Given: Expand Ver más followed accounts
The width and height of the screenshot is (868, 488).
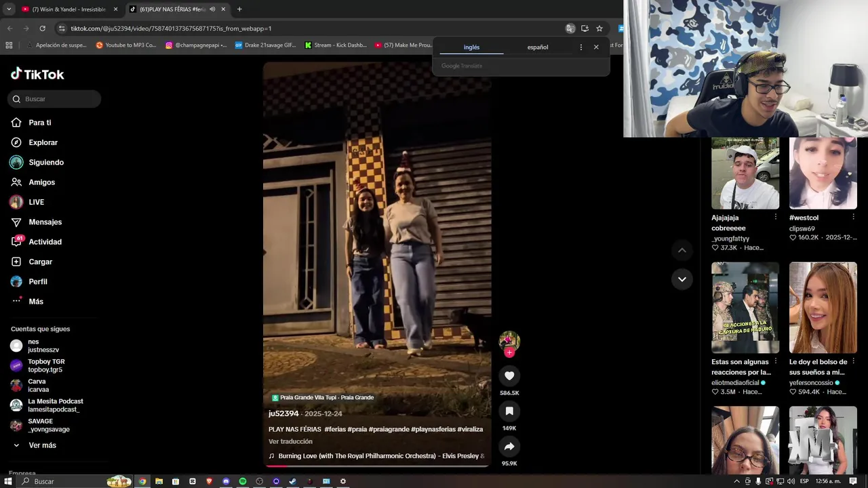Looking at the screenshot, I should coord(34,445).
